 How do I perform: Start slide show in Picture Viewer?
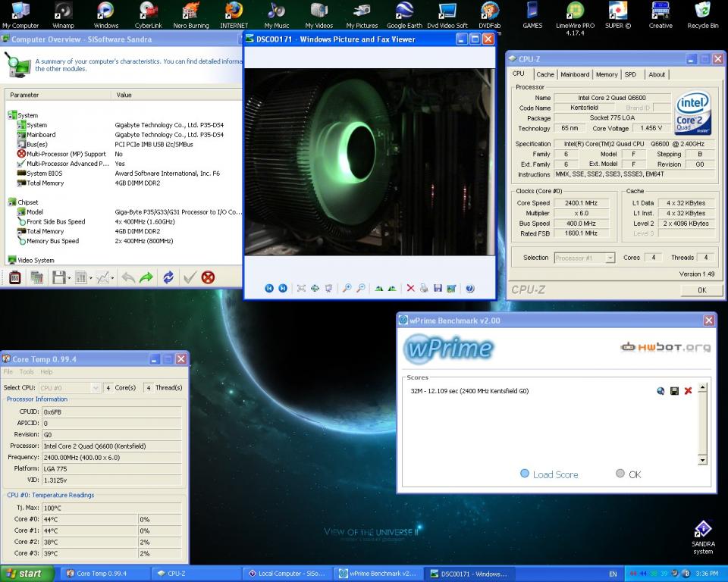click(328, 288)
